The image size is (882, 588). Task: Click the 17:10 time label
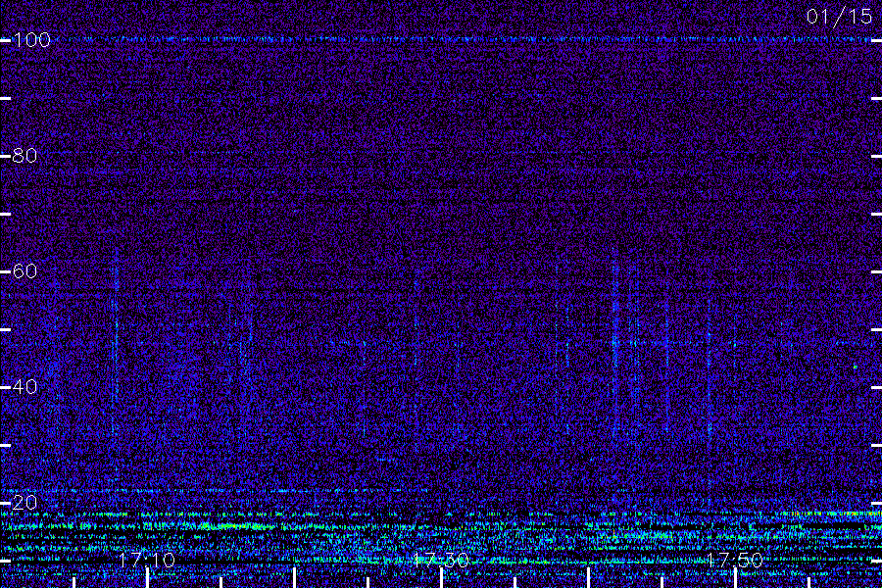[x=147, y=560]
